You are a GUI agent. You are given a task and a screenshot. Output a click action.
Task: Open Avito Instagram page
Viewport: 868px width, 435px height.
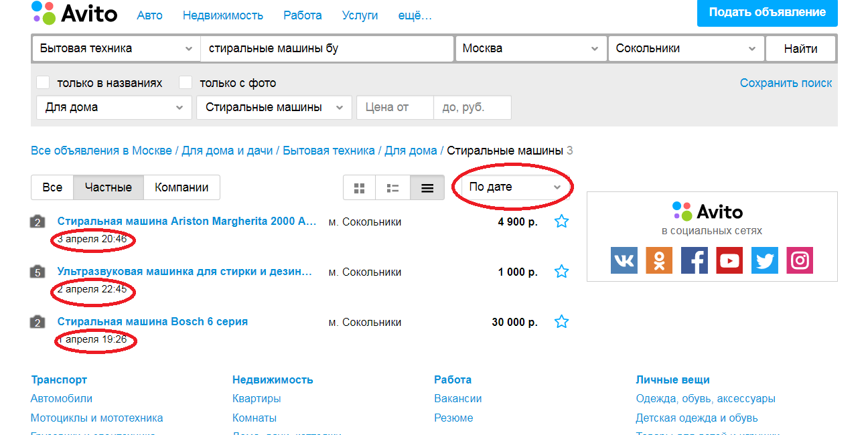(x=800, y=260)
